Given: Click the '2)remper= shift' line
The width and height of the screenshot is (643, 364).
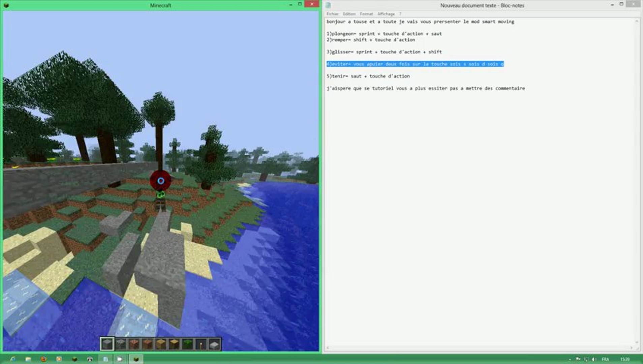Looking at the screenshot, I should click(x=371, y=40).
